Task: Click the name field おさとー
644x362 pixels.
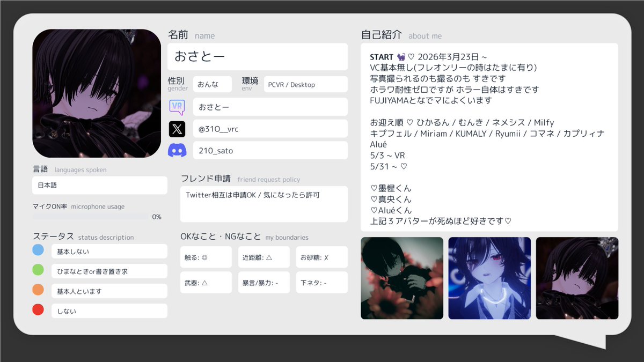Action: point(258,57)
